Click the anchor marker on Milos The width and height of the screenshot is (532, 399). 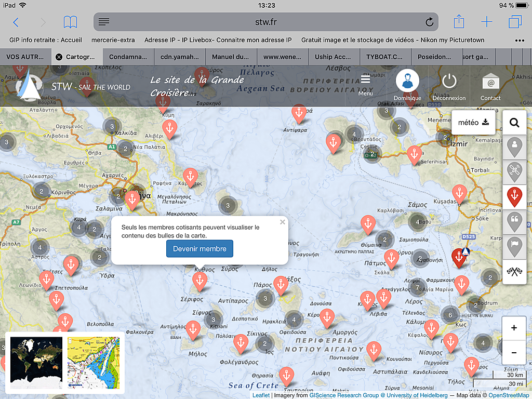(x=193, y=330)
